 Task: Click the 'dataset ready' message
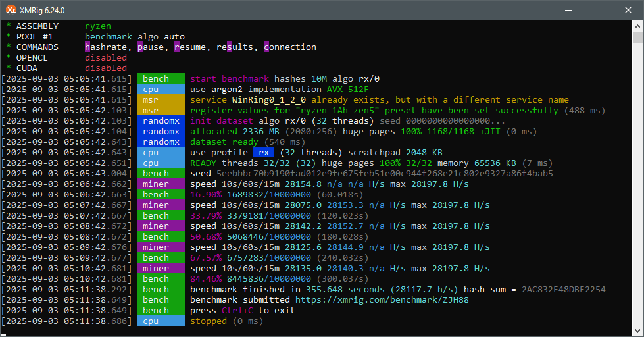[x=224, y=142]
